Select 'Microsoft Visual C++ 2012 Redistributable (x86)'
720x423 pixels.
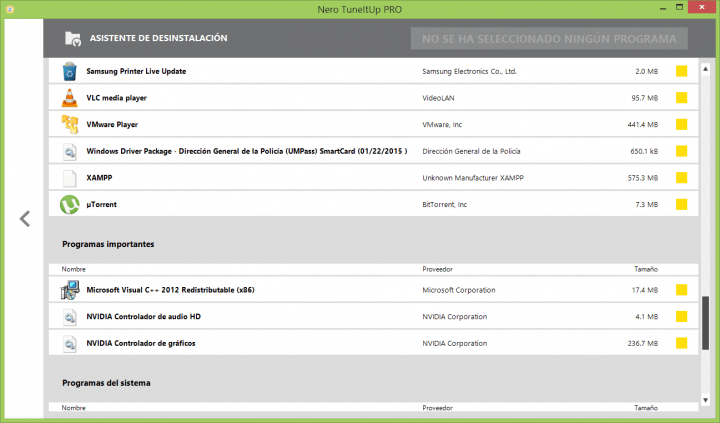point(170,290)
